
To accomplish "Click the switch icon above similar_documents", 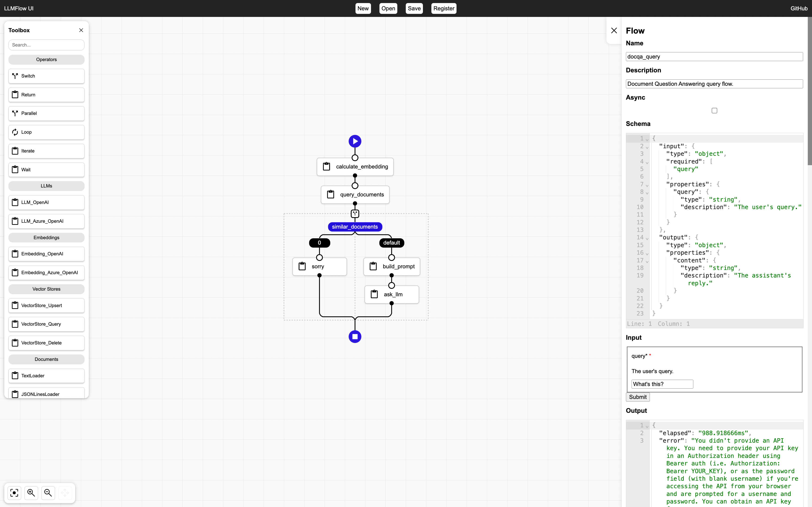I will pos(355,214).
